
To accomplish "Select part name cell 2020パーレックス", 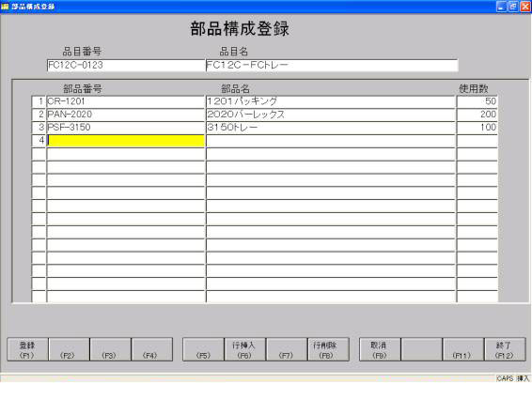I will [x=331, y=115].
